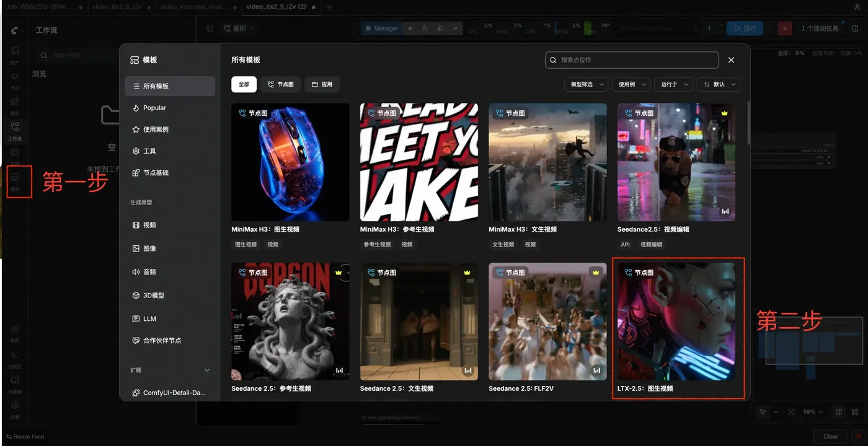Click the selection pointer tool in bottom-right toolbar

point(763,412)
